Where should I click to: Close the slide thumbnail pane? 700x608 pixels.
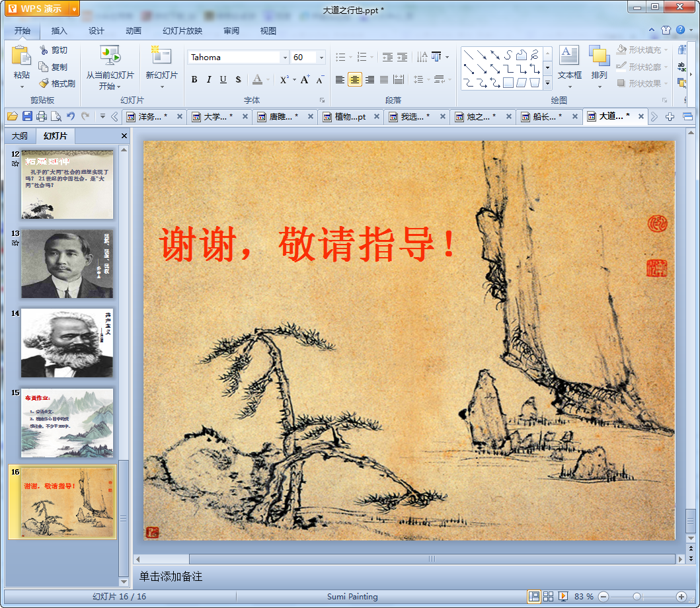click(124, 135)
